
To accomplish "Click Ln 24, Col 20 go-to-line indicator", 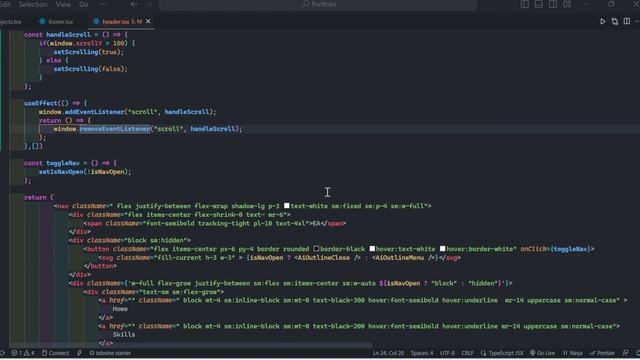I will (x=388, y=353).
